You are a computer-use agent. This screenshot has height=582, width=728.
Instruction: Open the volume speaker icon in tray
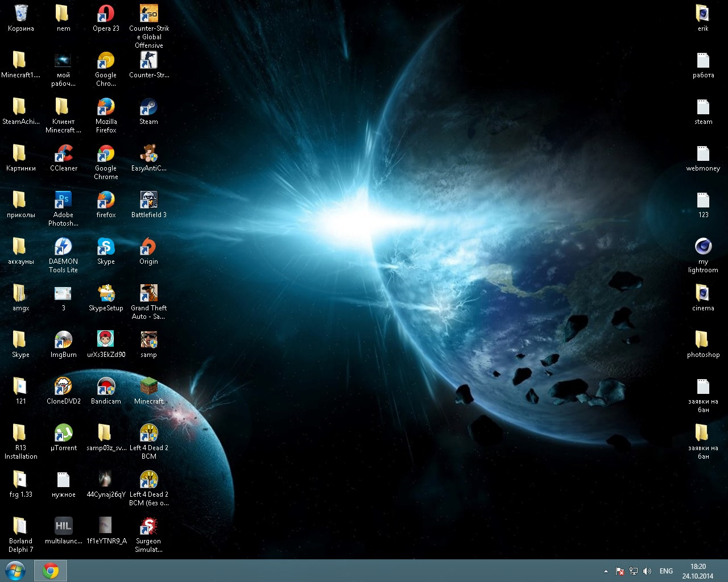(x=647, y=571)
